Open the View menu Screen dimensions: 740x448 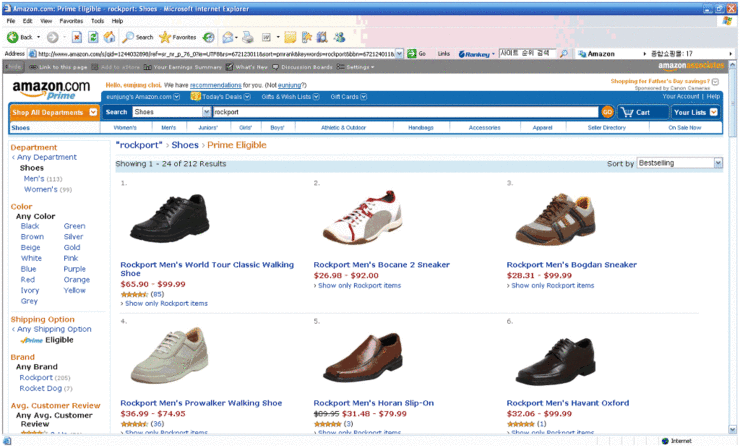pos(46,21)
